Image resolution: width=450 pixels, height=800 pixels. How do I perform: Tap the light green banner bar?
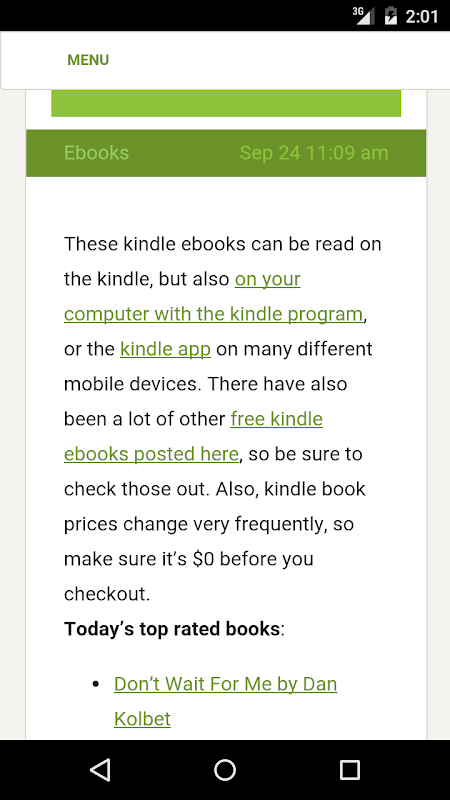(x=226, y=103)
